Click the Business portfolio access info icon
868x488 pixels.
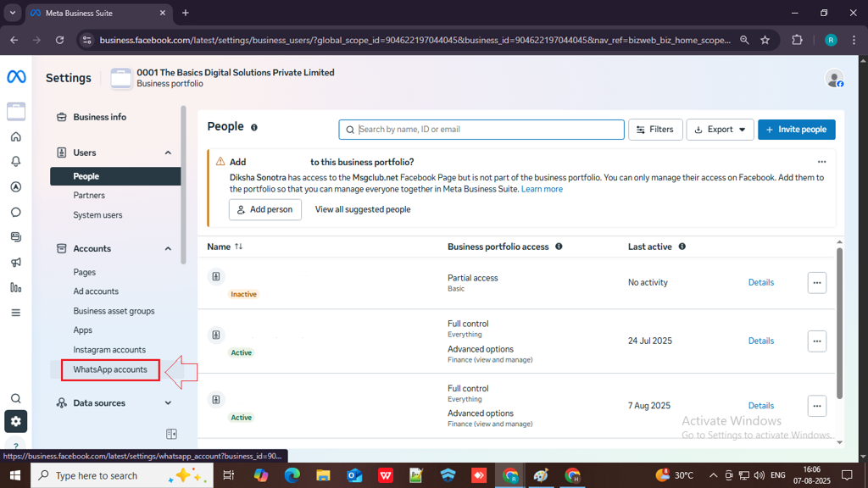(x=559, y=247)
